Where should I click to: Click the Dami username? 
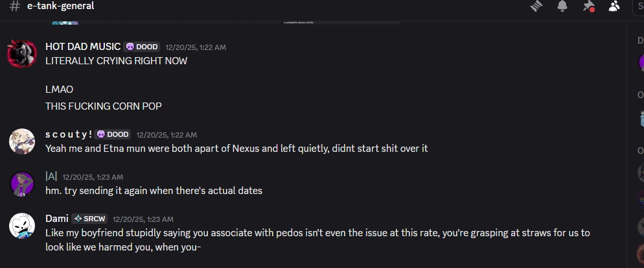[57, 219]
